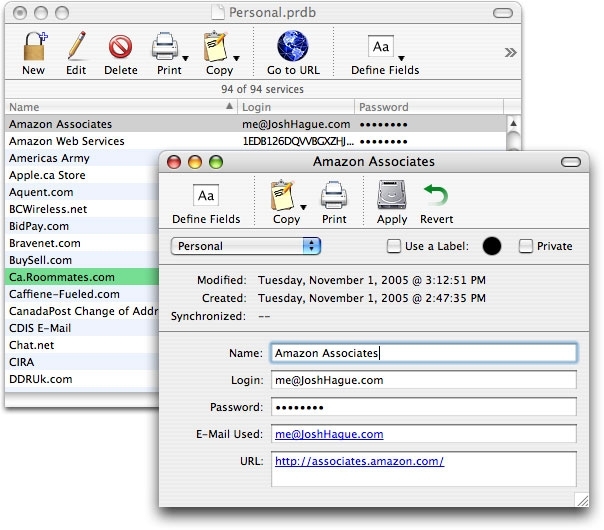
Task: Open the Personal category popup menu
Action: (x=246, y=246)
